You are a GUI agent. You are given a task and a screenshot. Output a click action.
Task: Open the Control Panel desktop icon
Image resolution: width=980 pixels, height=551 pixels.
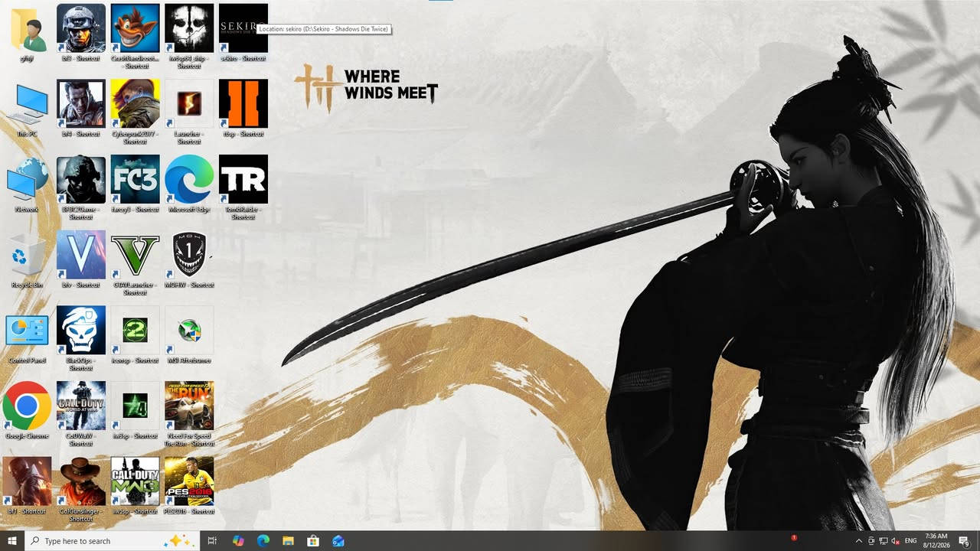27,331
